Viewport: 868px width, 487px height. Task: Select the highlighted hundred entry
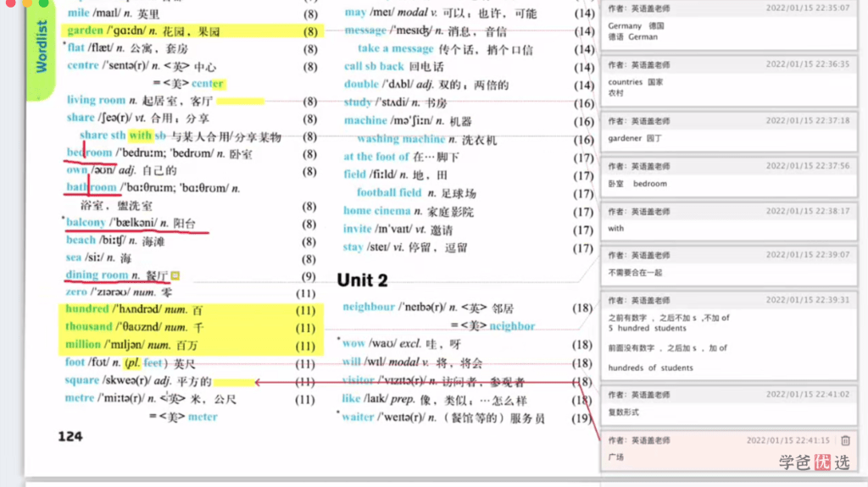191,310
